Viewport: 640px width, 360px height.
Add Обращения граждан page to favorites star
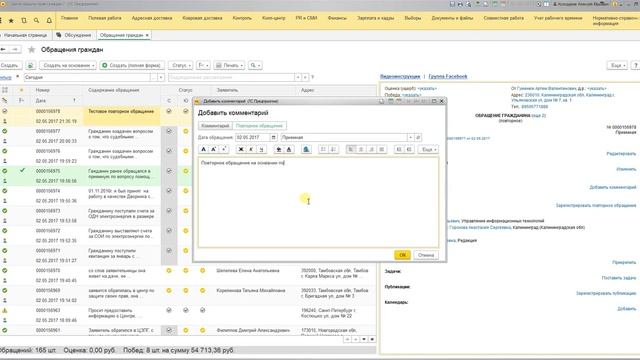pos(31,50)
